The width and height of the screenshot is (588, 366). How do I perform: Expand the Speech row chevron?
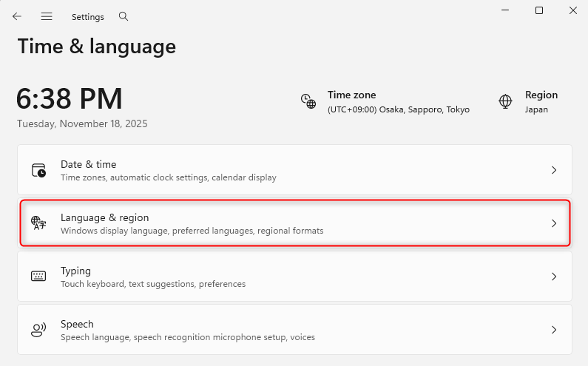554,330
